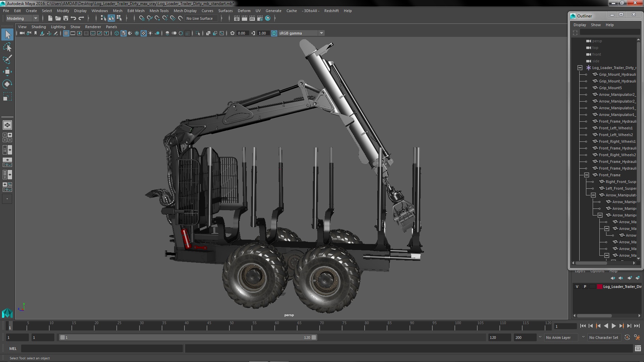Toggle wireframe shading cube icon
Screen dimensions: 644x362
point(117,33)
